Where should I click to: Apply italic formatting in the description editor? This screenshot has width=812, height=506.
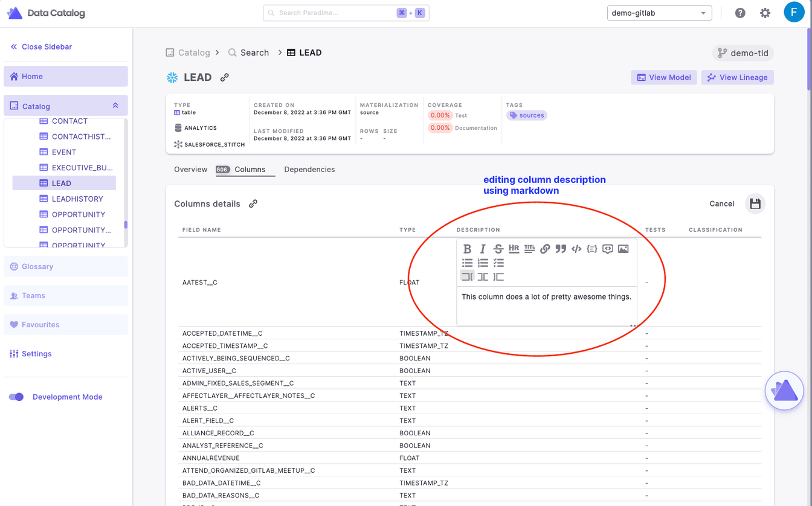[x=483, y=249]
